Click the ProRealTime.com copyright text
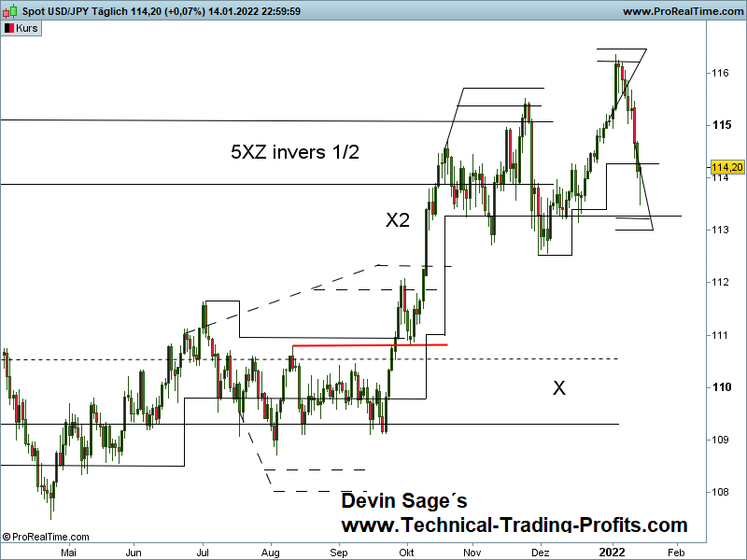 click(x=46, y=537)
